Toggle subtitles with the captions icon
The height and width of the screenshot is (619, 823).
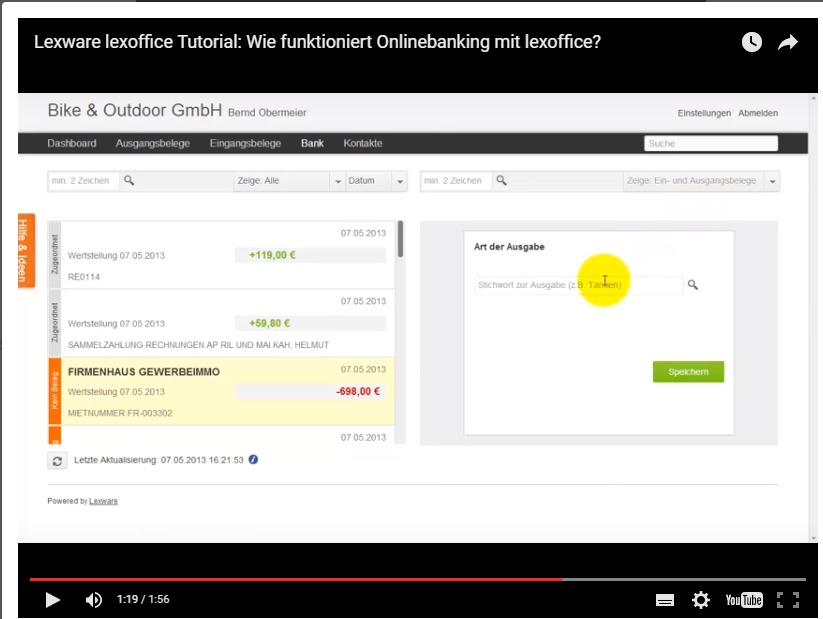(663, 599)
